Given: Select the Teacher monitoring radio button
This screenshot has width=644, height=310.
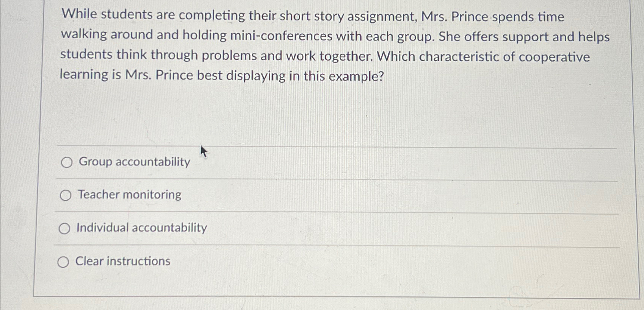Looking at the screenshot, I should click(x=66, y=195).
